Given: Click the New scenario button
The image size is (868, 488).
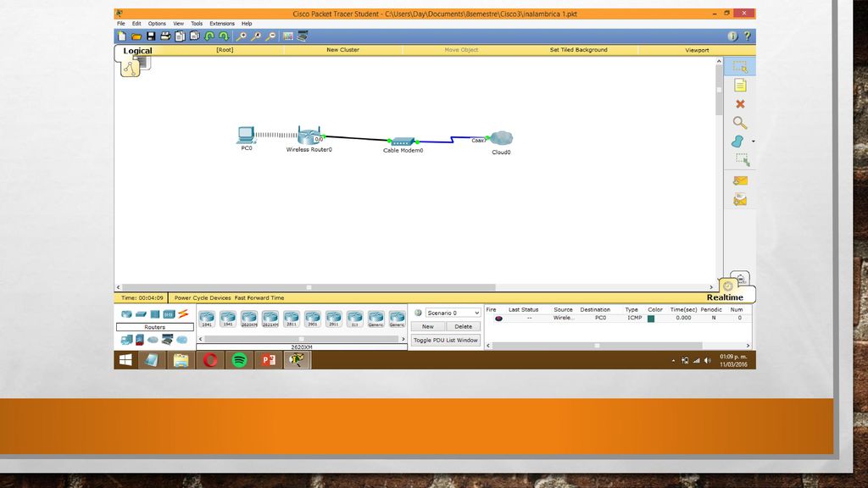Looking at the screenshot, I should pyautogui.click(x=428, y=326).
